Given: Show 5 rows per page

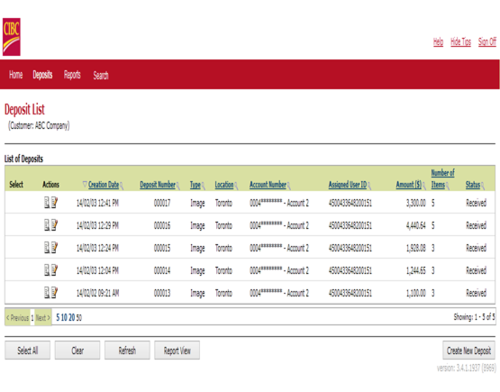Looking at the screenshot, I should (x=58, y=317).
